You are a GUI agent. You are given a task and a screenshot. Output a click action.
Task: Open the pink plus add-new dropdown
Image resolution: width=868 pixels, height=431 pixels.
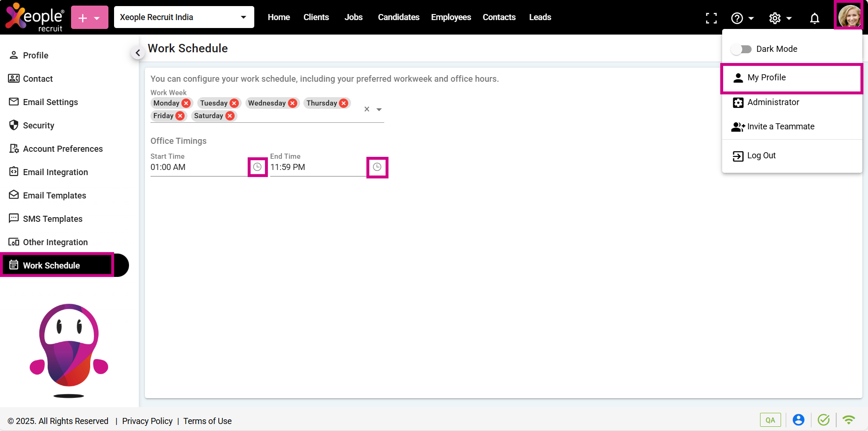[x=89, y=18]
